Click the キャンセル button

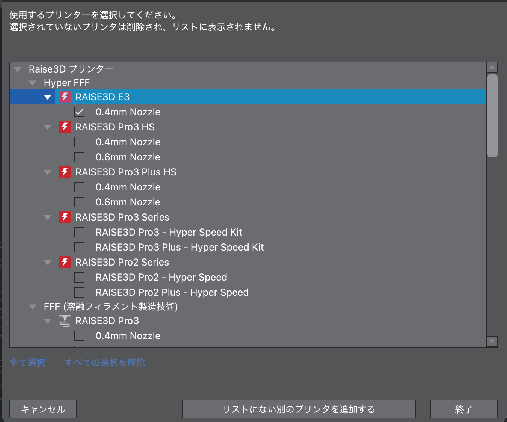tap(43, 409)
